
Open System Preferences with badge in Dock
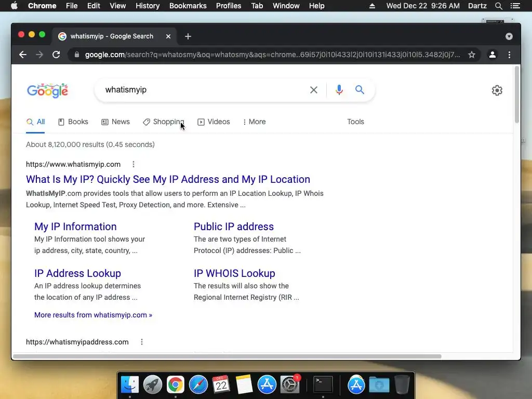(x=290, y=385)
